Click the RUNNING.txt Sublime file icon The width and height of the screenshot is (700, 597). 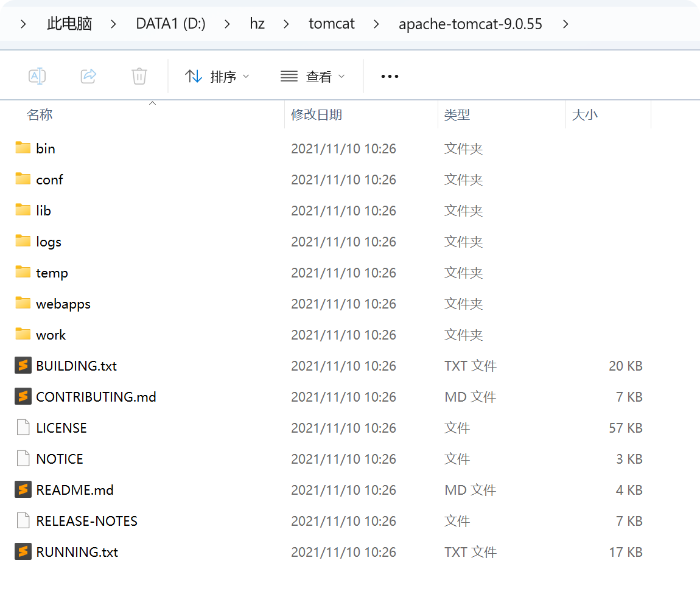point(23,551)
